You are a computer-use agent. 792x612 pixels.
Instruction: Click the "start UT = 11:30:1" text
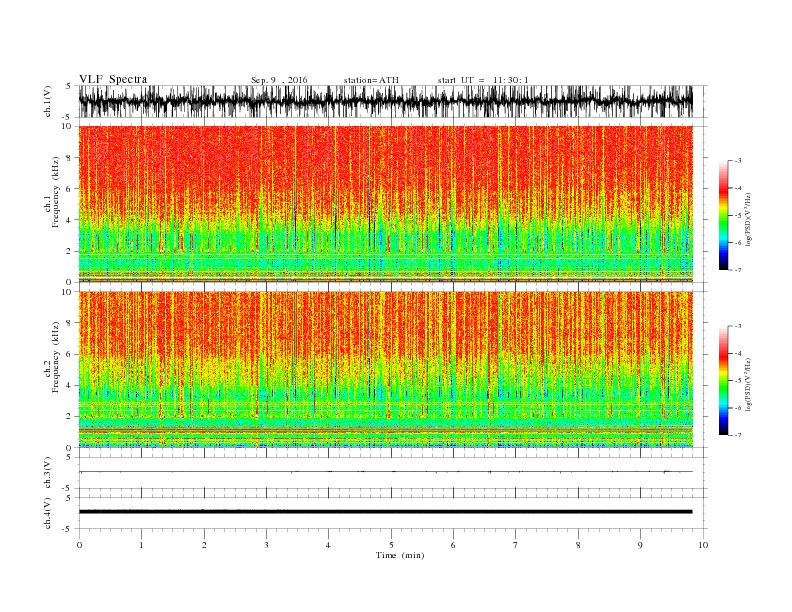click(x=483, y=80)
